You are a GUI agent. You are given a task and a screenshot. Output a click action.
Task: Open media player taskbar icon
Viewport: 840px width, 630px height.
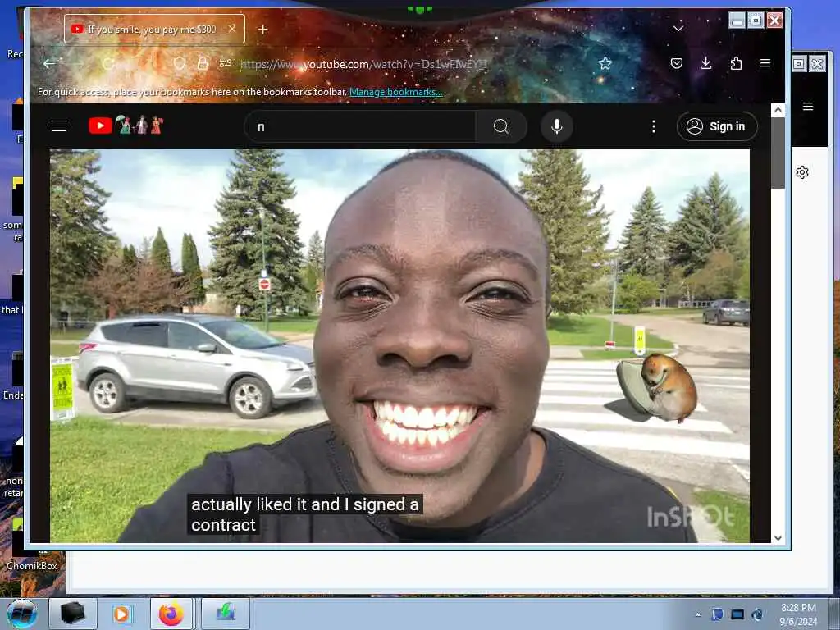[x=121, y=614]
